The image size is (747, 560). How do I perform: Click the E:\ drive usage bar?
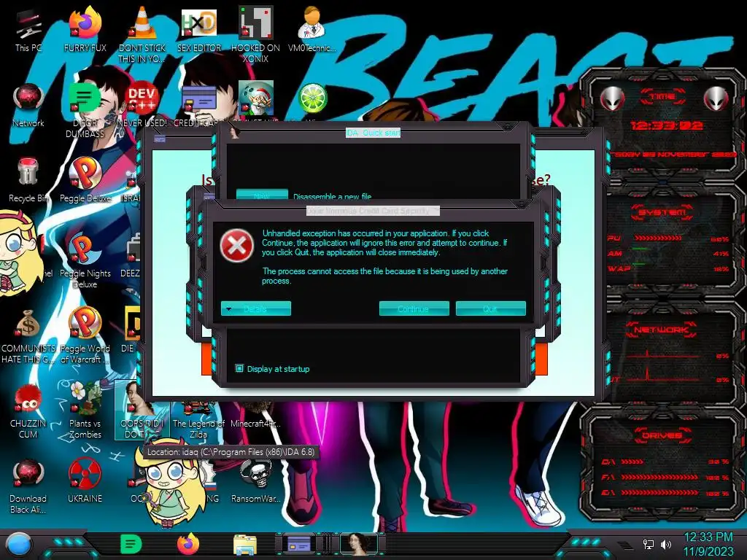tap(659, 492)
